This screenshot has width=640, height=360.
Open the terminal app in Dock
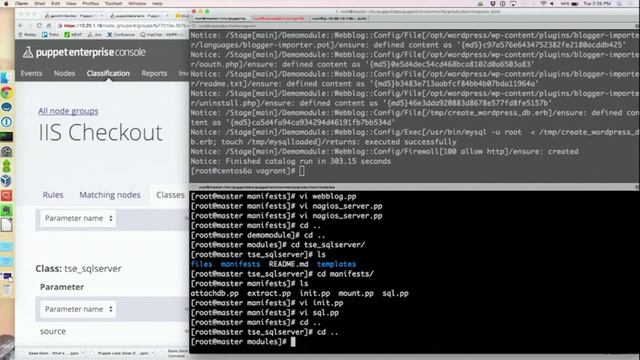(6, 136)
